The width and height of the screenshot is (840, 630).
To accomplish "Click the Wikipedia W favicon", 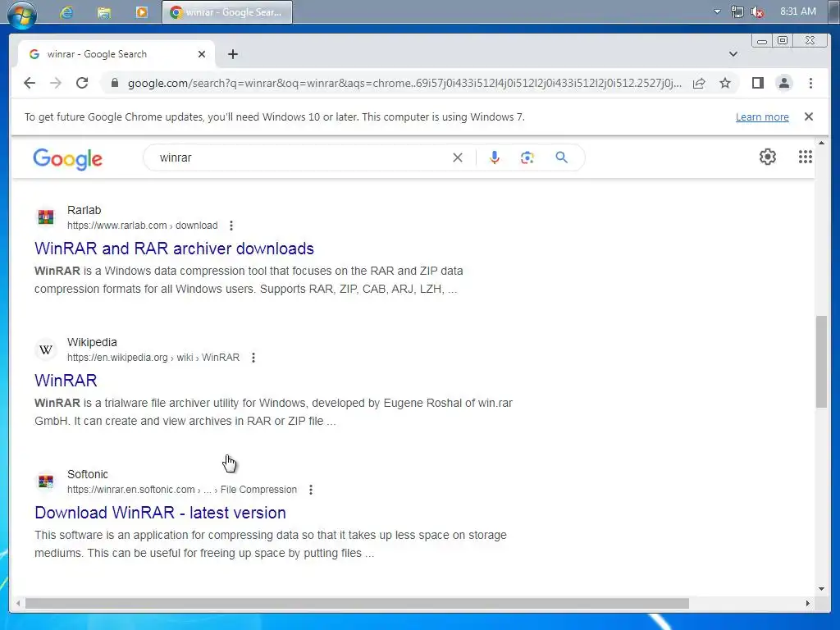I will point(46,349).
